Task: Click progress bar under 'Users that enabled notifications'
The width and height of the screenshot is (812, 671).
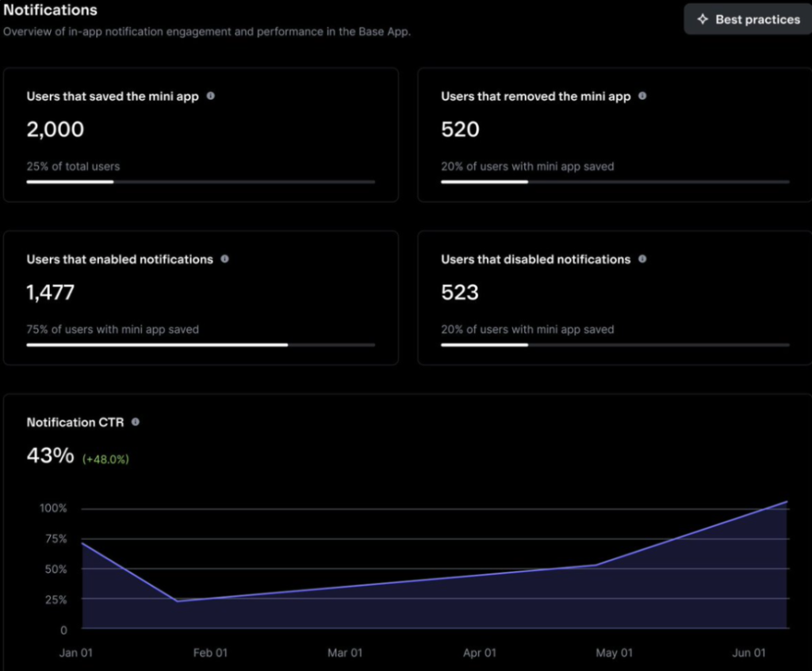Action: 201,345
